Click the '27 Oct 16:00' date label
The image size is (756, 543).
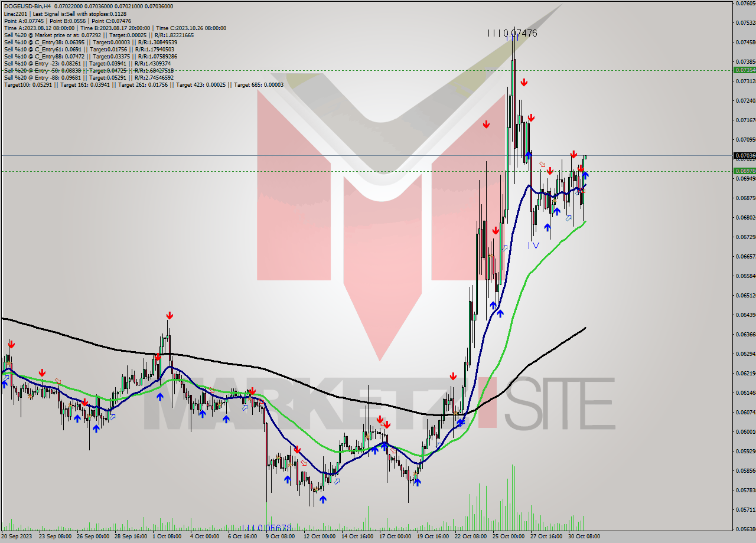tap(546, 537)
